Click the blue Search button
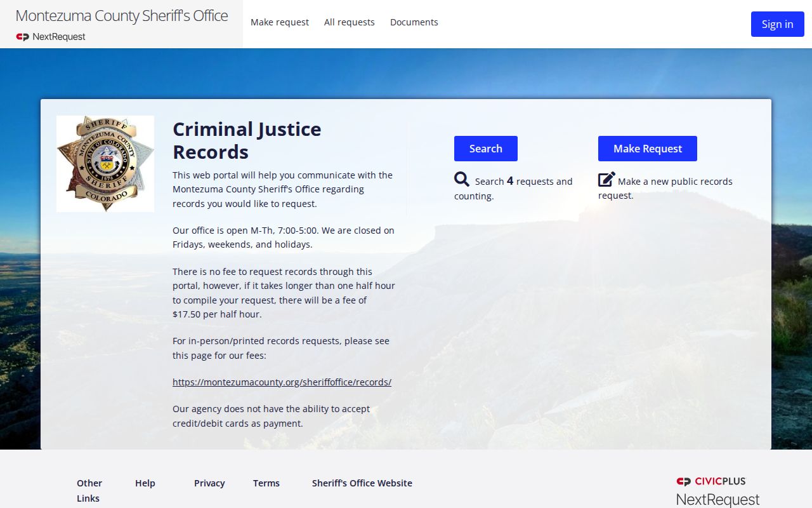The image size is (812, 508). [x=486, y=149]
